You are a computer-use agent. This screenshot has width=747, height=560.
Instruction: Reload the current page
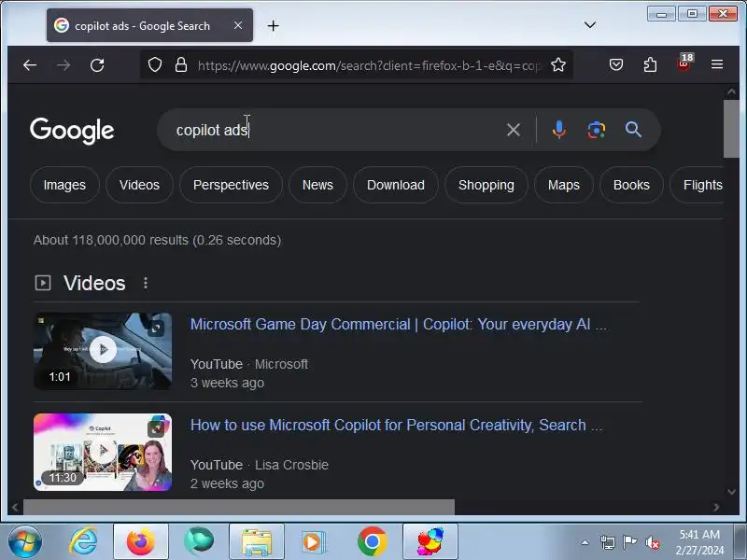coord(97,65)
